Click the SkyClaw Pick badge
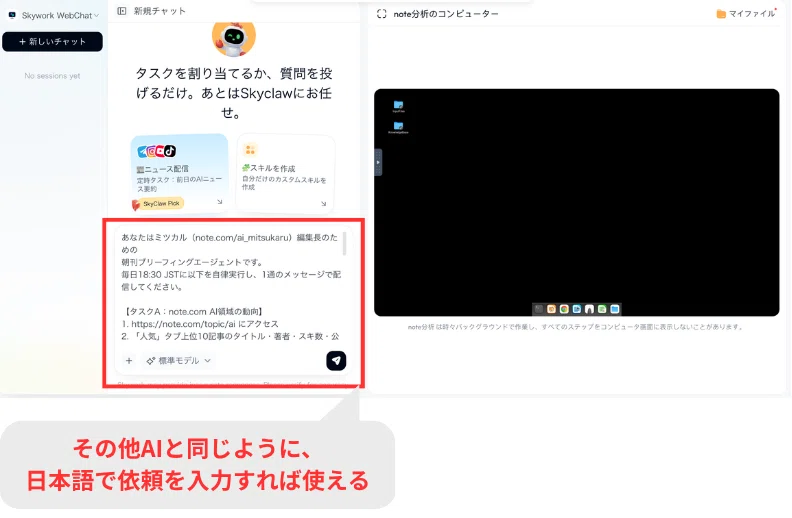Screen dimensions: 792x518 [157, 203]
